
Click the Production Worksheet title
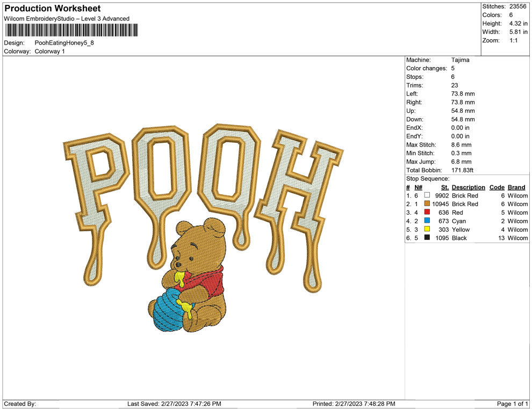[x=53, y=9]
